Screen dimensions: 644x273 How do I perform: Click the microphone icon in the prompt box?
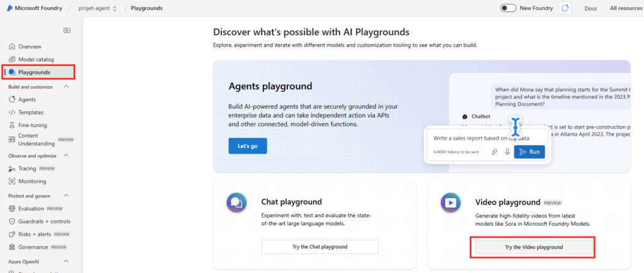click(x=507, y=152)
